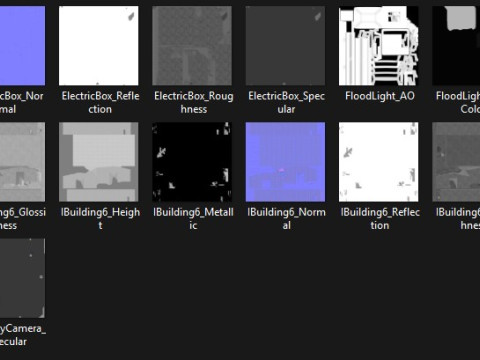480x360 pixels.
Task: Select the Camera Specular texture thumbnail
Action: pyautogui.click(x=22, y=278)
